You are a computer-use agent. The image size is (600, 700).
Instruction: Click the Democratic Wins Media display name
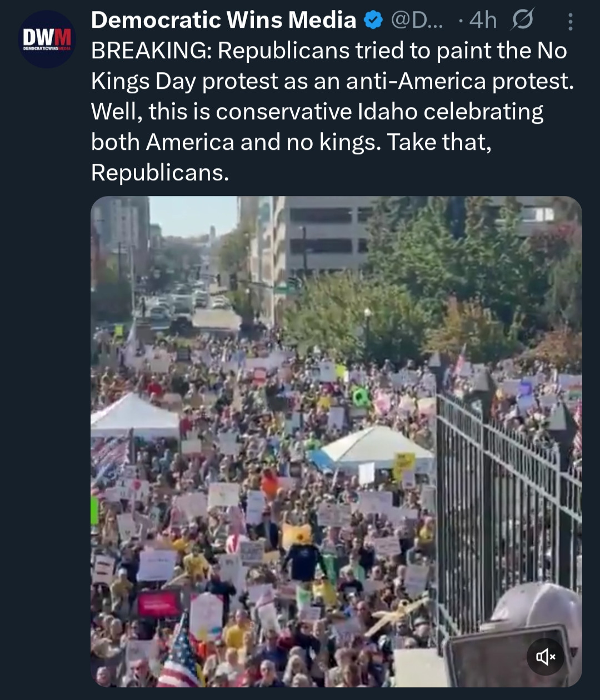pos(223,21)
